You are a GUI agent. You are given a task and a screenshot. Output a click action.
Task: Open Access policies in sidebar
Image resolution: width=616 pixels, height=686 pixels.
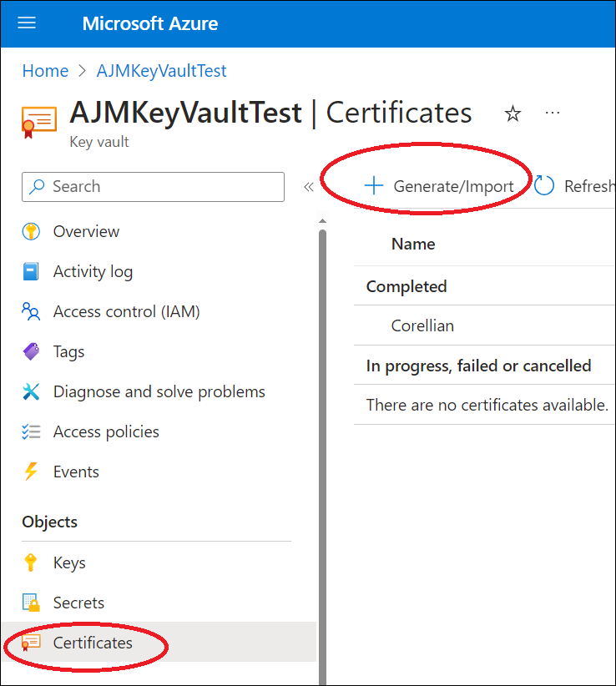[x=106, y=431]
